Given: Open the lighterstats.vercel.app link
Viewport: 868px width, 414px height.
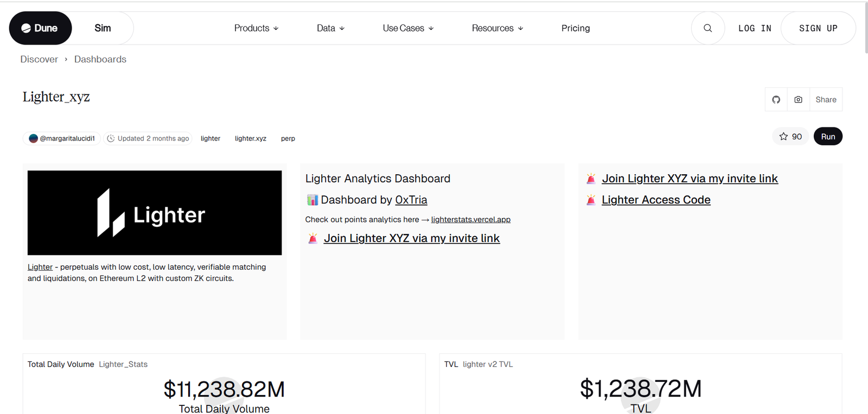Looking at the screenshot, I should [470, 220].
